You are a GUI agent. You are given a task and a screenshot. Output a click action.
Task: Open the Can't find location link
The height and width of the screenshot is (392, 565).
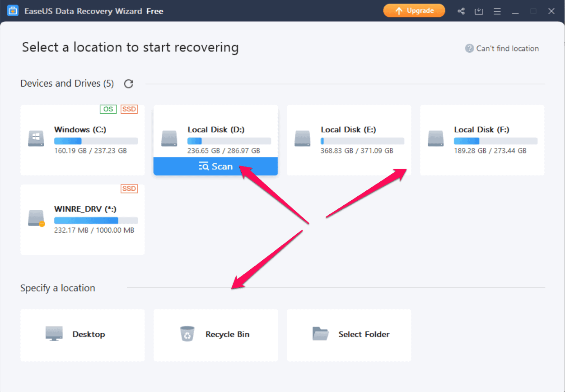click(507, 48)
